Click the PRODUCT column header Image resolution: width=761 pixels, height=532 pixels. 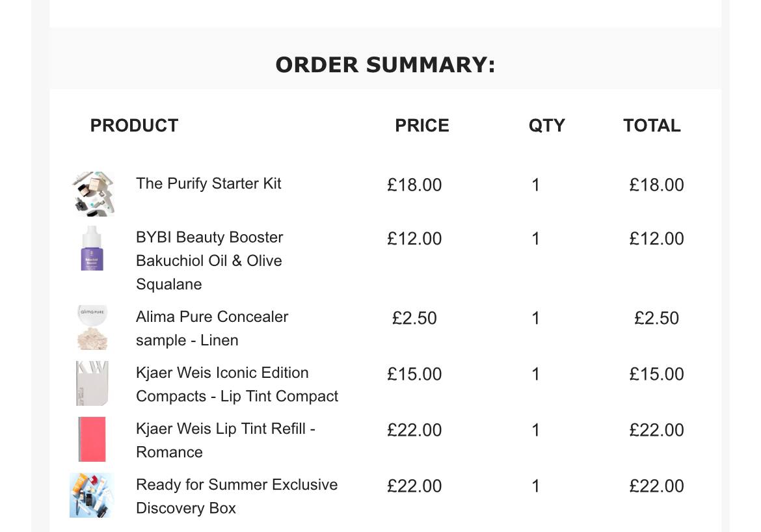(134, 126)
